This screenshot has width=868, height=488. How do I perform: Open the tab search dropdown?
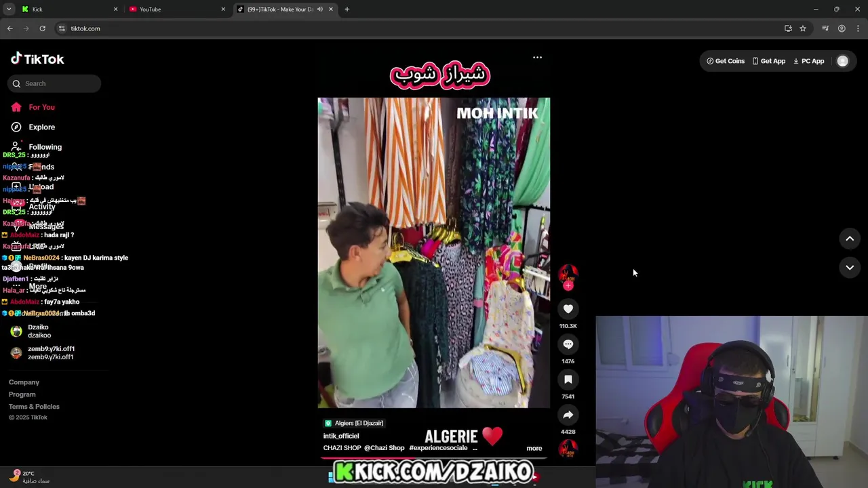click(x=9, y=9)
